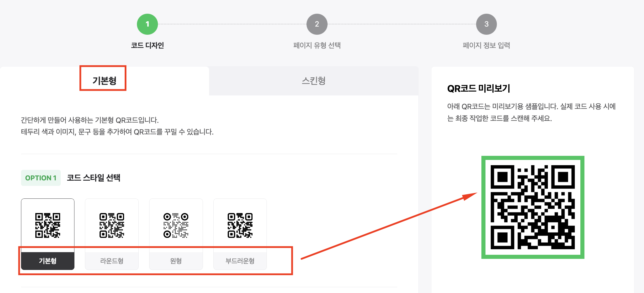Click the 부드러운형 style QR thumbnail

pyautogui.click(x=240, y=225)
